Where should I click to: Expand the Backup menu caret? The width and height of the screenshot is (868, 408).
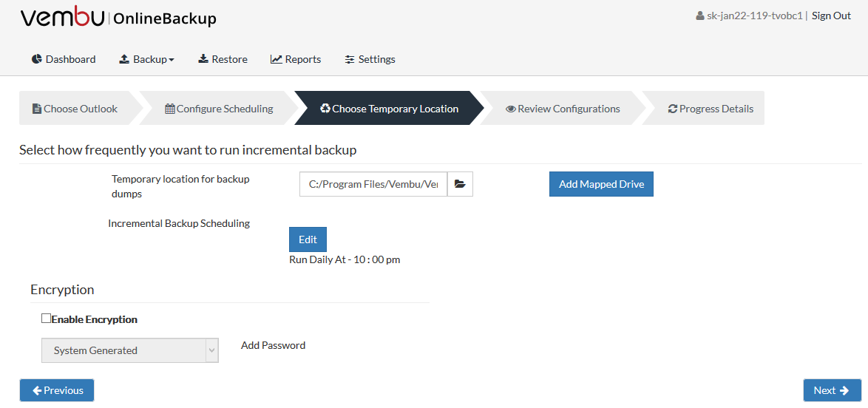172,60
